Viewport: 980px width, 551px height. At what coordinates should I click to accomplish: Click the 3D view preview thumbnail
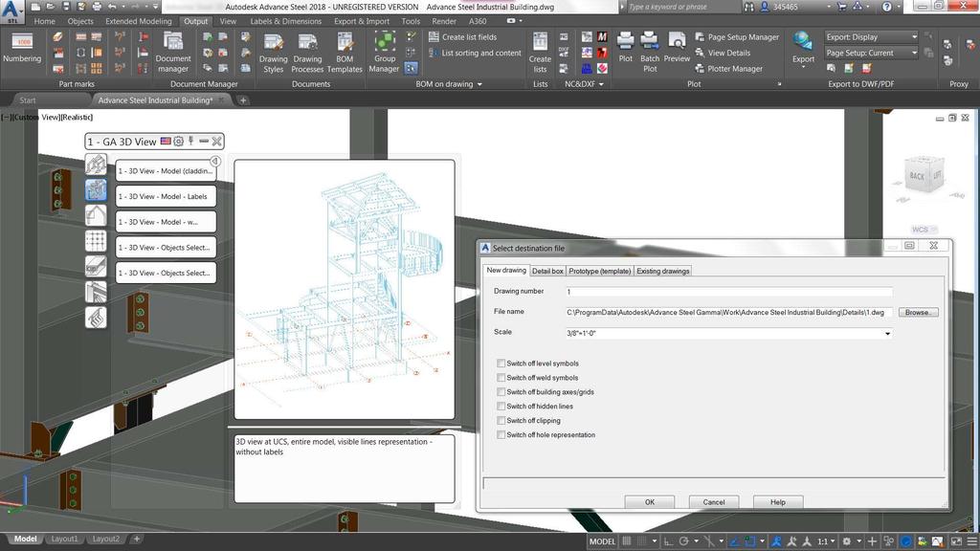pos(345,289)
